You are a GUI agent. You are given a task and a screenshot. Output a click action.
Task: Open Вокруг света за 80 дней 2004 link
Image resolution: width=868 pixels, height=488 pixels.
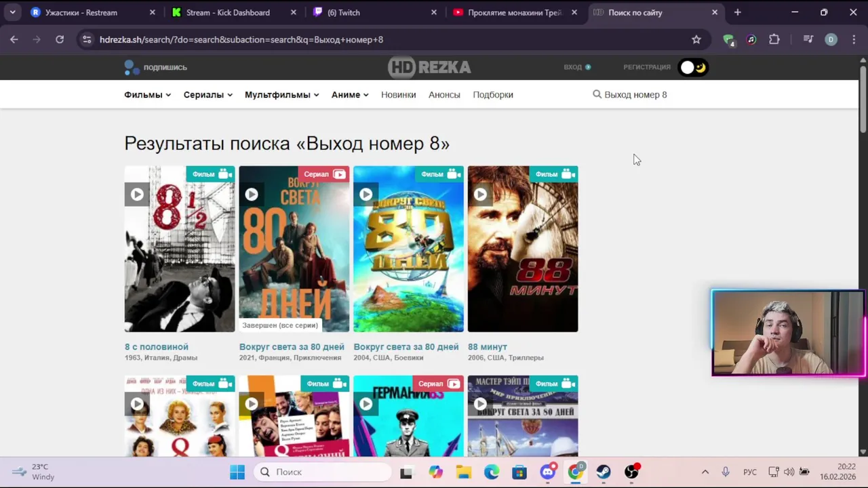tap(406, 346)
